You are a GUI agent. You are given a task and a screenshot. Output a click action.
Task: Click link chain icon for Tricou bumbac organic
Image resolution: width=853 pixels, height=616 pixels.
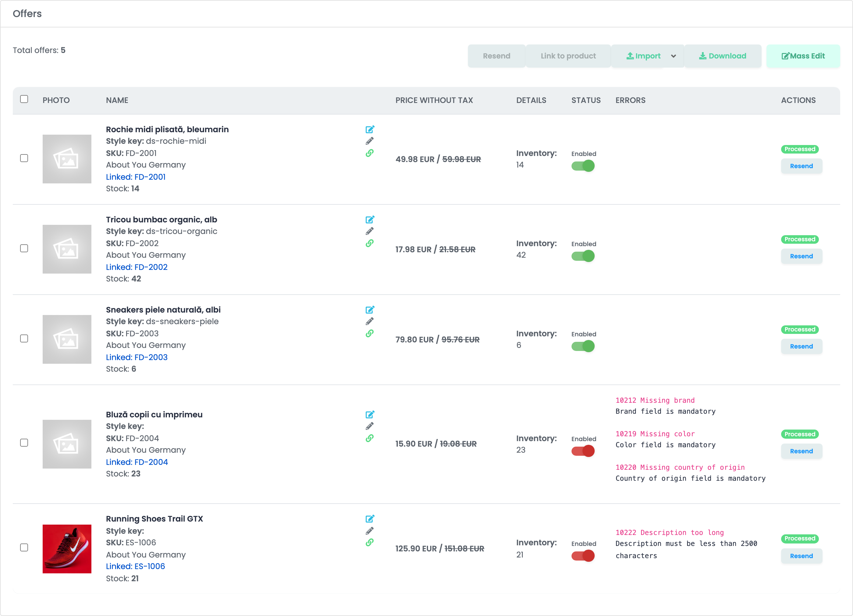point(370,243)
